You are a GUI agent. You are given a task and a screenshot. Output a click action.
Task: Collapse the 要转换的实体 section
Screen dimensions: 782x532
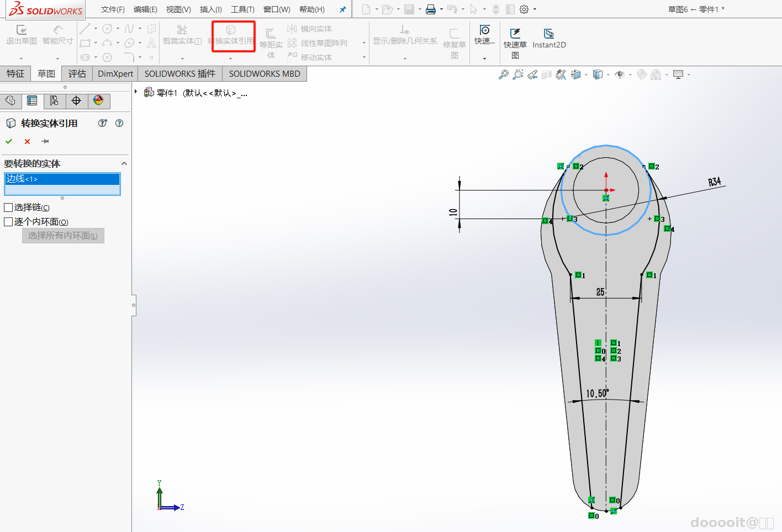point(124,163)
